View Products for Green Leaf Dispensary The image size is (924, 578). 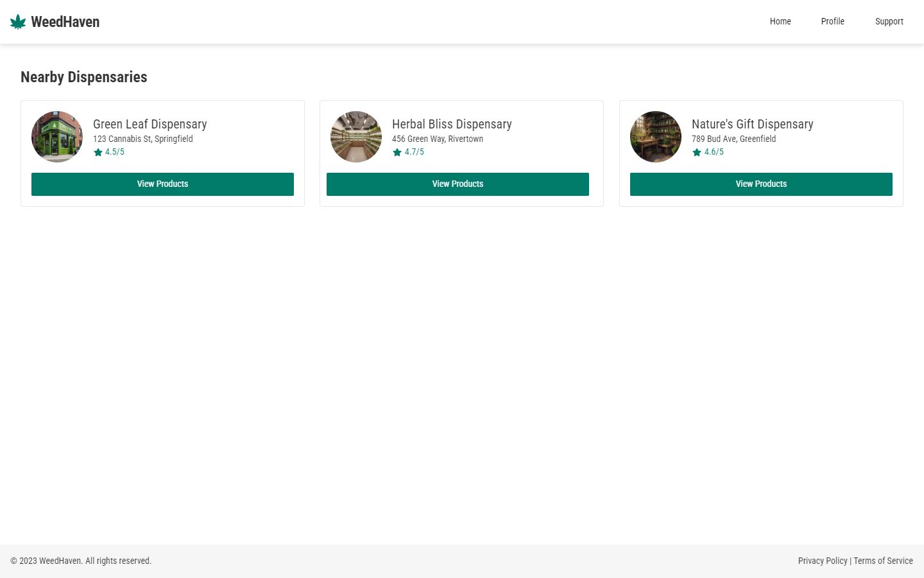point(162,184)
